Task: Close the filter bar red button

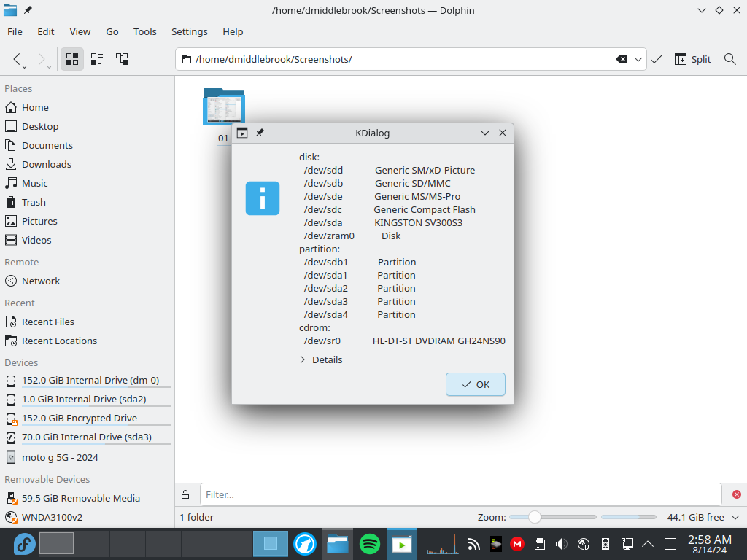Action: pyautogui.click(x=737, y=495)
